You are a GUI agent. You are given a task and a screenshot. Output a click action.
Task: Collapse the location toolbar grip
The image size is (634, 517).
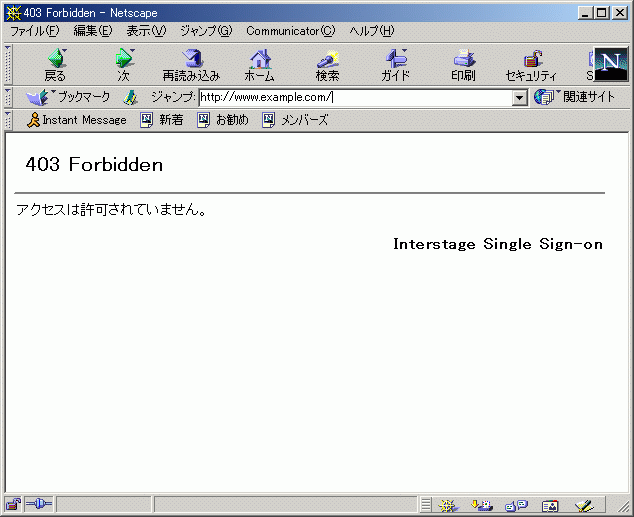coord(8,97)
